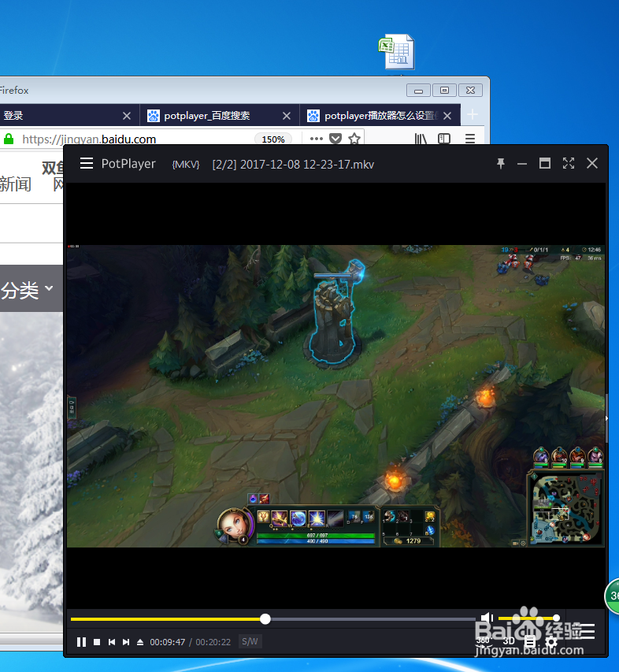Expand the 分类 dropdown on webpage
Screen dimensions: 619x672
(x=27, y=290)
